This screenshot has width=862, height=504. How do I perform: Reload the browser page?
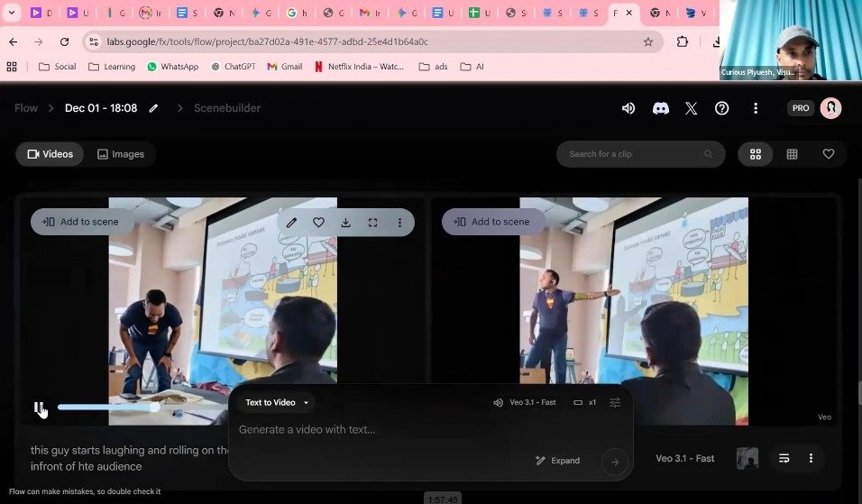[x=64, y=41]
